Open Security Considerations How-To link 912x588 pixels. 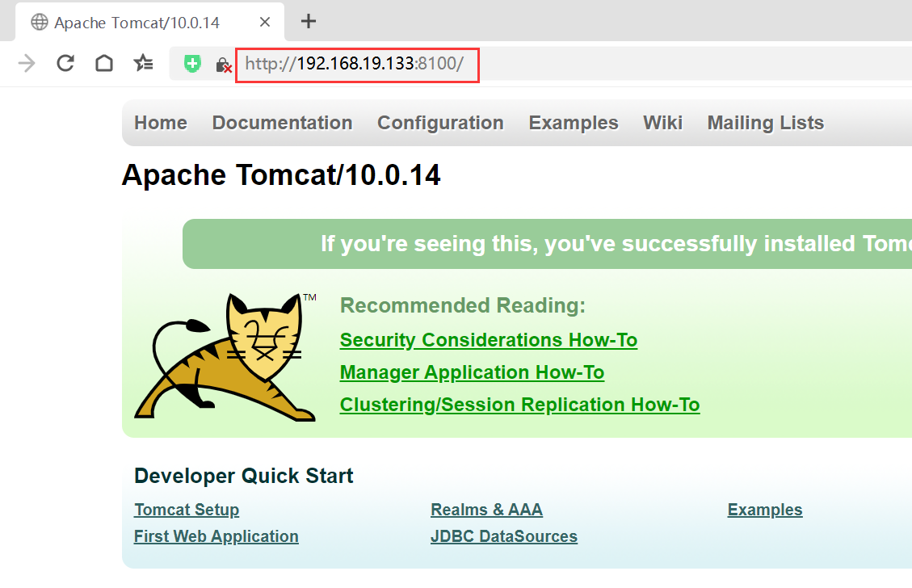489,340
